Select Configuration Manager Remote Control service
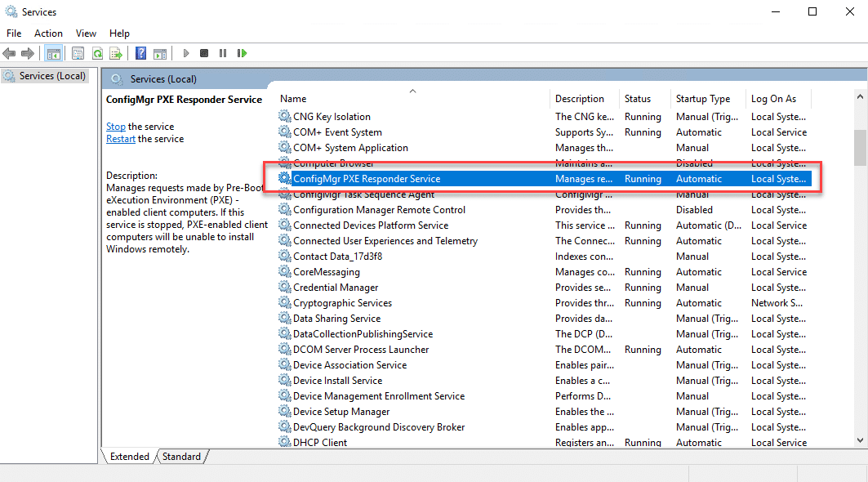 379,209
